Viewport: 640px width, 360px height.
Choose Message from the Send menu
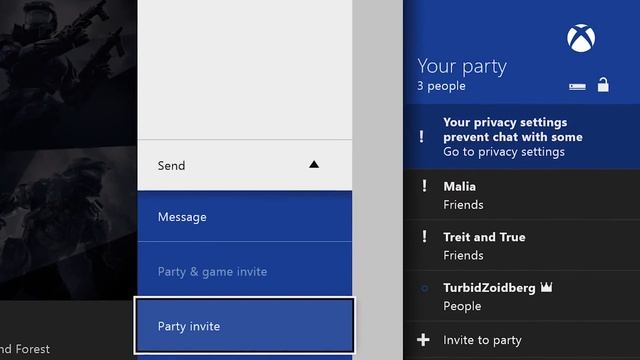[245, 216]
